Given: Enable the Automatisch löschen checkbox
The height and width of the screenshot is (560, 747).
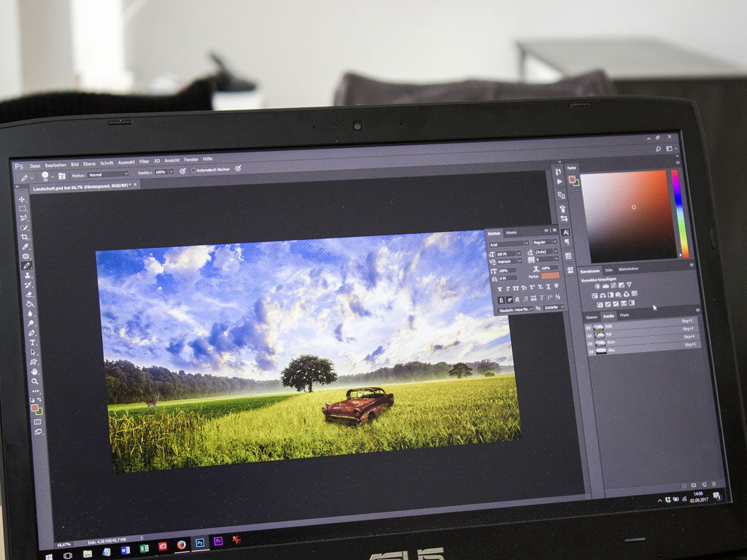Looking at the screenshot, I should [x=193, y=170].
